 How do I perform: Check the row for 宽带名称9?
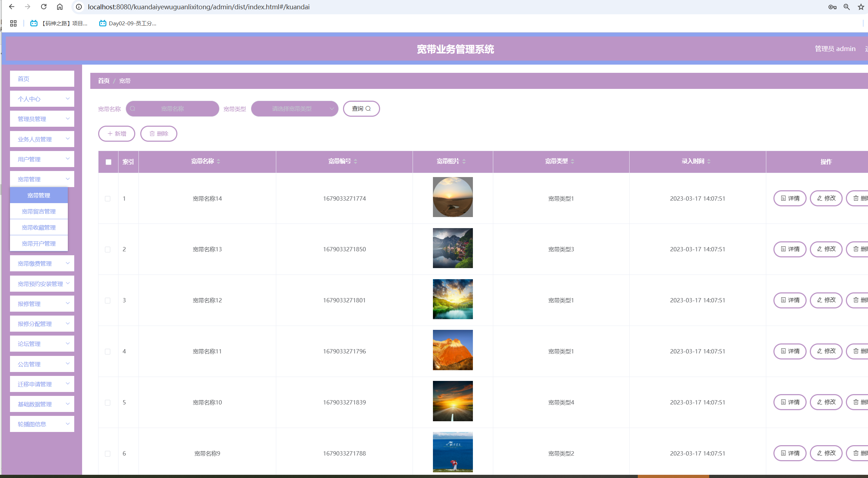coord(107,453)
